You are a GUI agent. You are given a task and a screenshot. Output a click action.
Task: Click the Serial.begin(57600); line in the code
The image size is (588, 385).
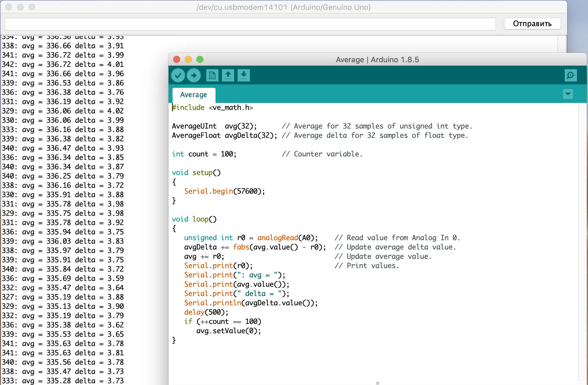[224, 191]
